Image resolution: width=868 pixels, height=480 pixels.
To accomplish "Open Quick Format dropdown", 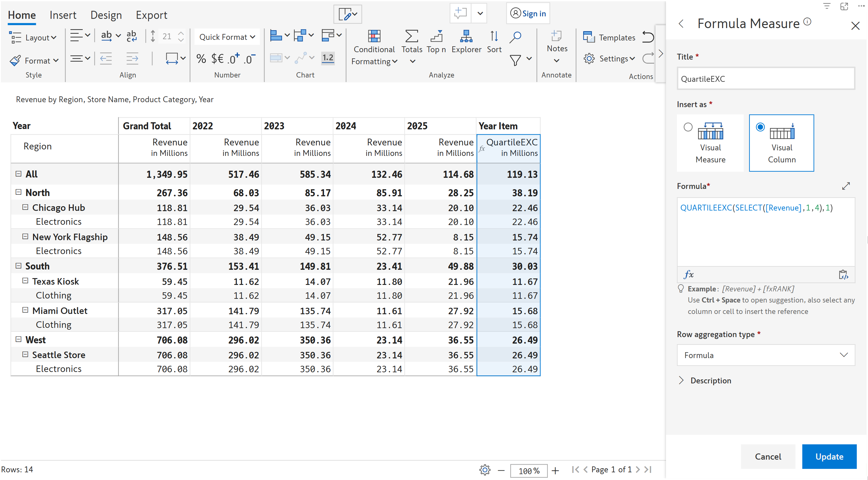I will (x=227, y=37).
